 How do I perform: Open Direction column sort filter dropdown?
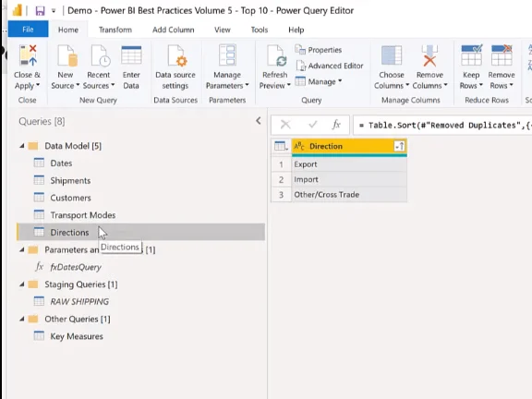coord(399,146)
